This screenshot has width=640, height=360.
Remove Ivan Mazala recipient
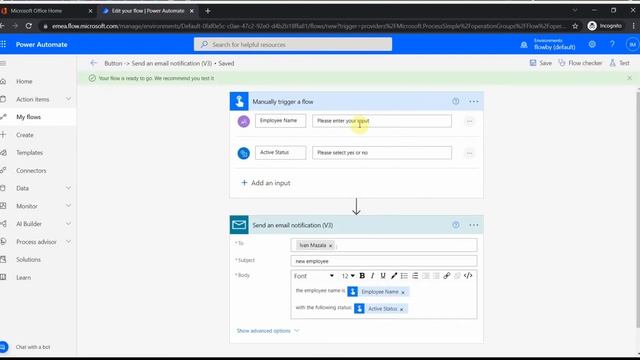coord(331,246)
